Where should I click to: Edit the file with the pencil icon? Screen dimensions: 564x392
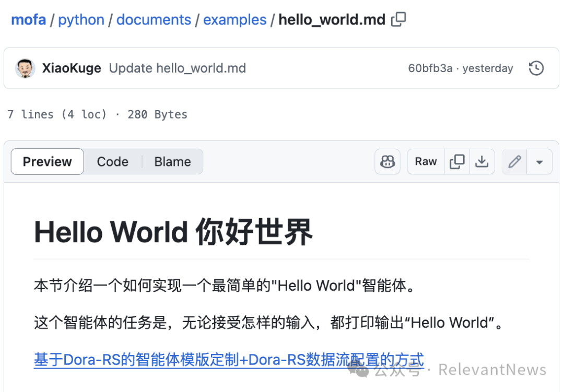click(514, 162)
